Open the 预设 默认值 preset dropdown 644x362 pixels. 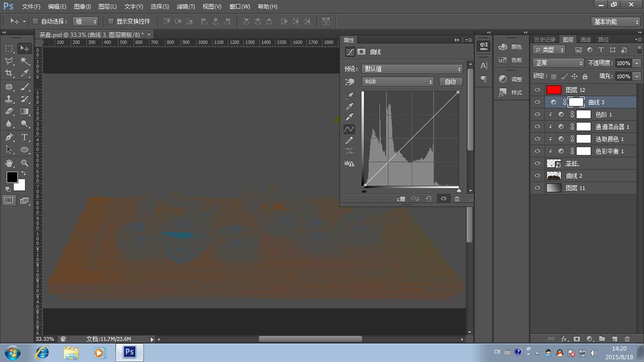[x=412, y=69]
